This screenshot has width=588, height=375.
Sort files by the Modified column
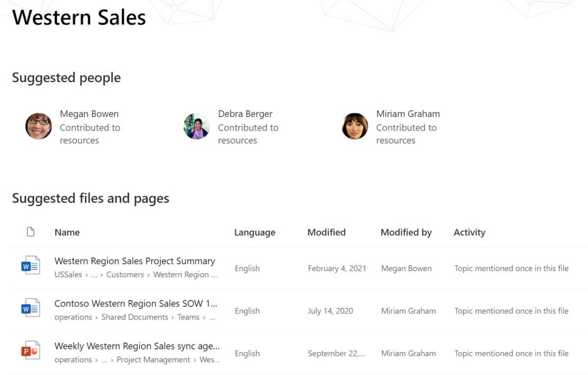pos(326,232)
